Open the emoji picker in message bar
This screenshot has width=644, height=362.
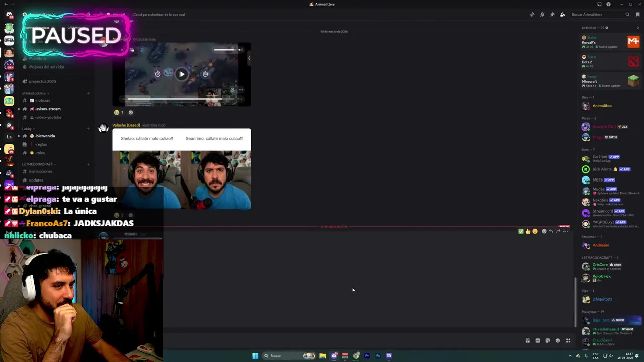click(557, 340)
